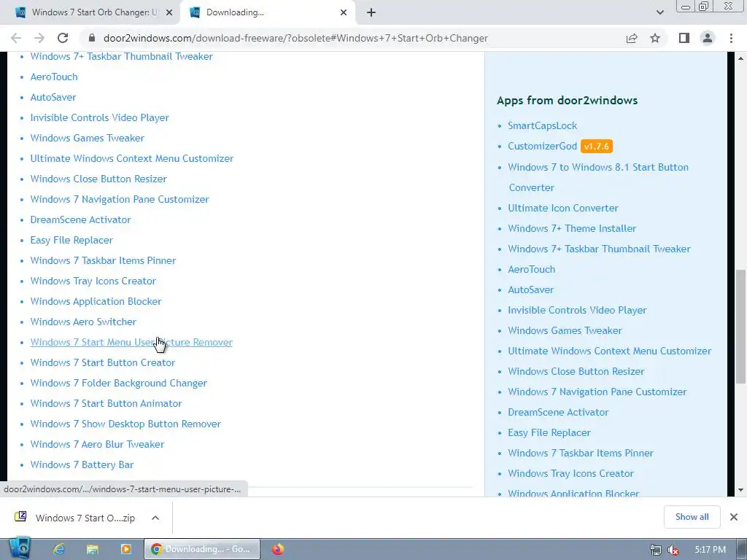Open a new browser tab
The height and width of the screenshot is (560, 747).
[371, 12]
